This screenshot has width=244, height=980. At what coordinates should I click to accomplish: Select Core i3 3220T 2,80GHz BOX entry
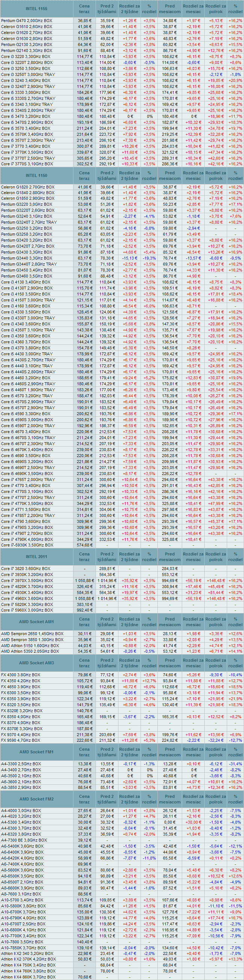[x=27, y=62]
